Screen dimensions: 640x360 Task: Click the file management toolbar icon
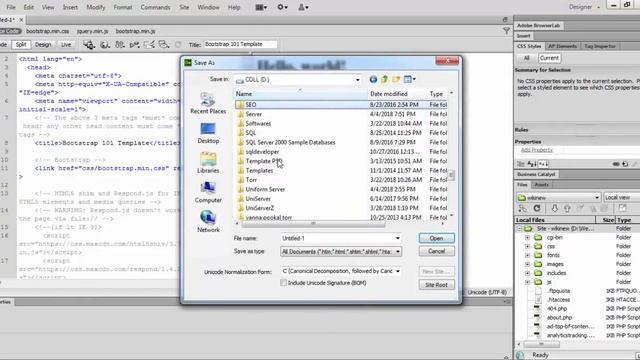coord(120,44)
